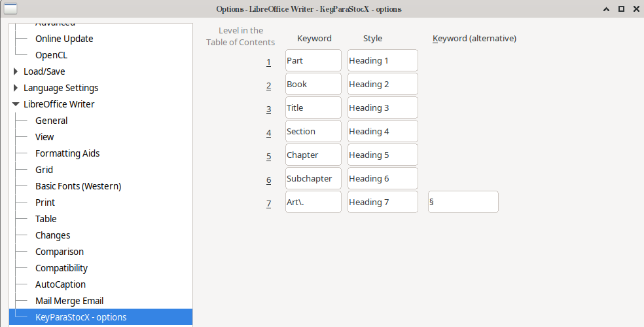Image resolution: width=644 pixels, height=327 pixels.
Task: Click the Style field showing Heading 3
Action: (x=382, y=107)
